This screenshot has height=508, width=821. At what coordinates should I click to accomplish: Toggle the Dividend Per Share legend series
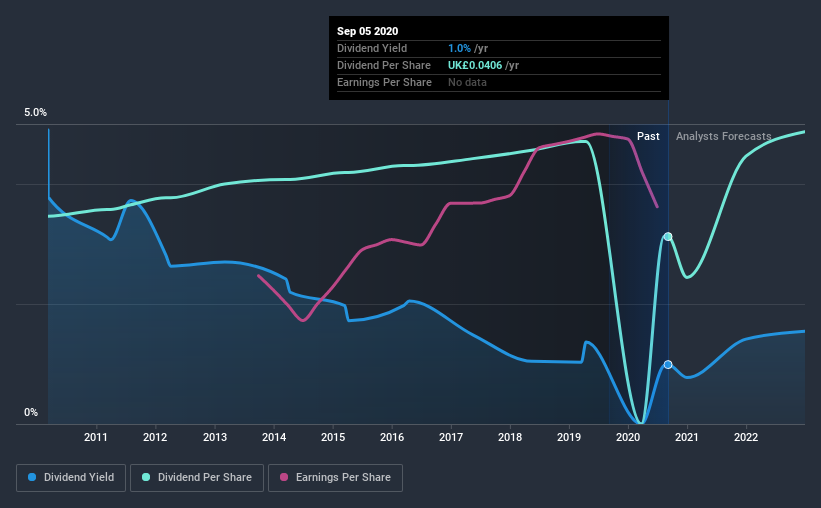coord(197,478)
